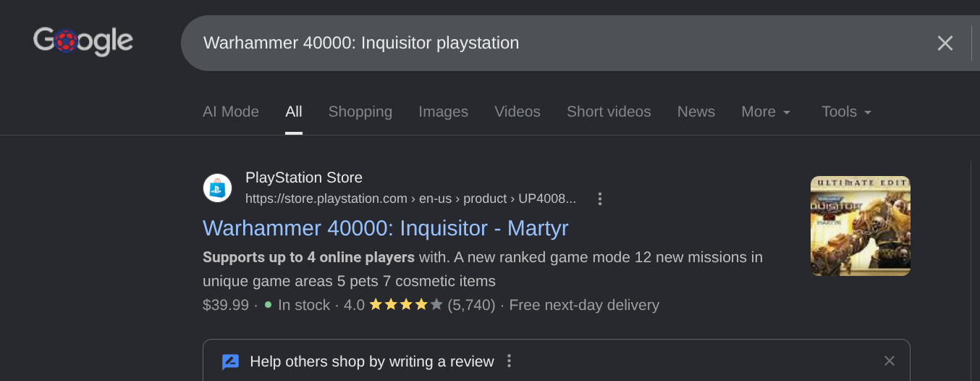This screenshot has height=381, width=980.
Task: Click the four-star rating stars
Action: pyautogui.click(x=405, y=305)
